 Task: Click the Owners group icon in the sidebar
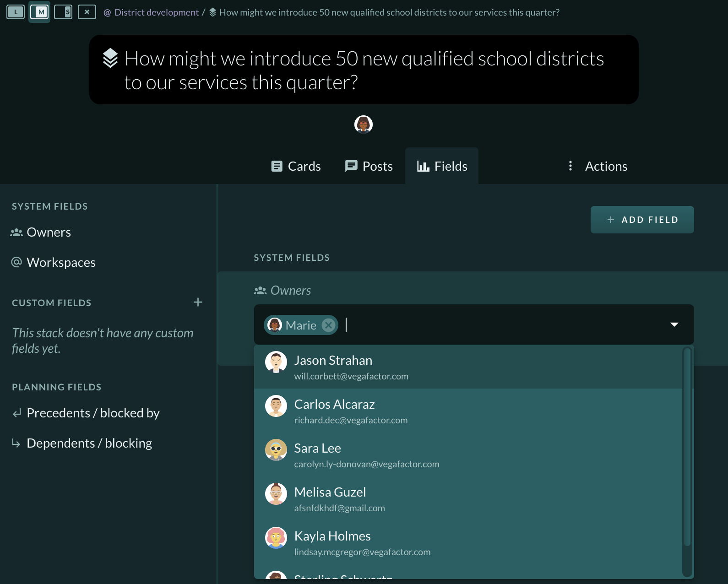[16, 233]
